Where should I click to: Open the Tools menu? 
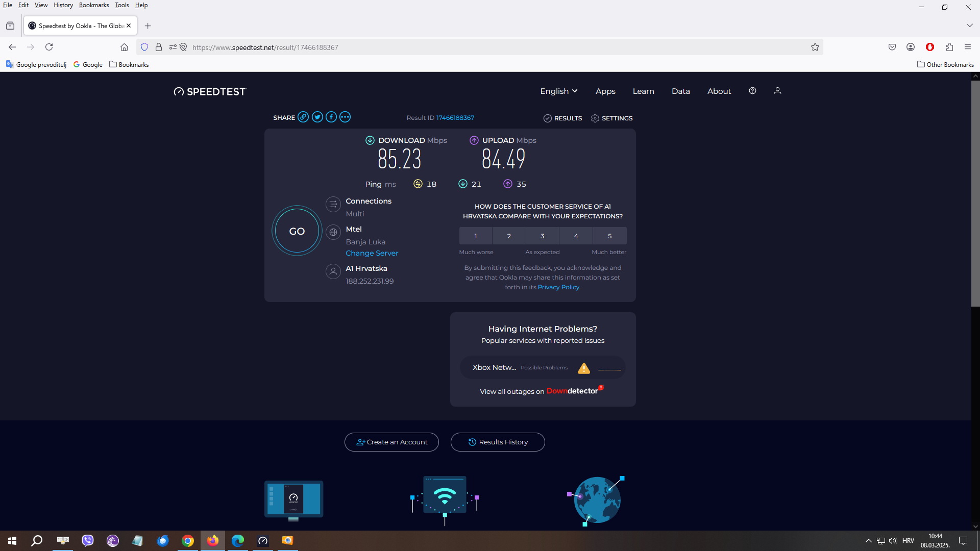[x=122, y=5]
